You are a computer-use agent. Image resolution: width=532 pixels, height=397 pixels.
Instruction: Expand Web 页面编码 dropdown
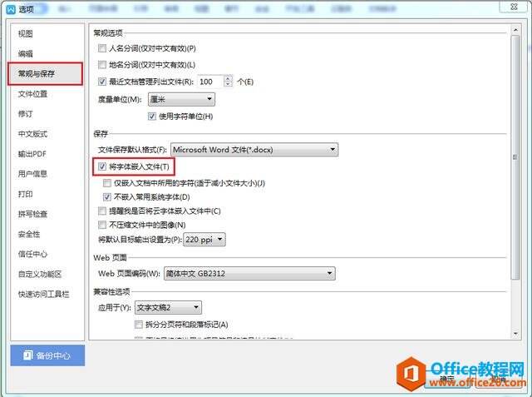[249, 273]
